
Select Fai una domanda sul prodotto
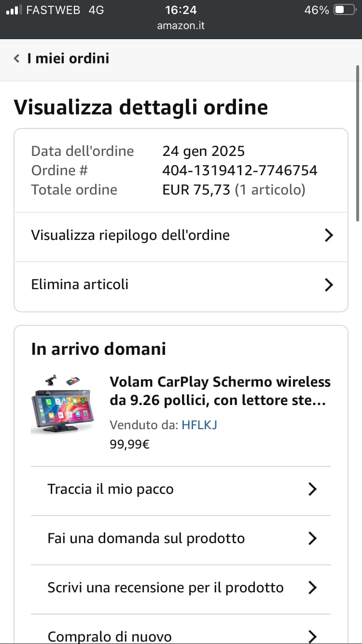[181, 539]
